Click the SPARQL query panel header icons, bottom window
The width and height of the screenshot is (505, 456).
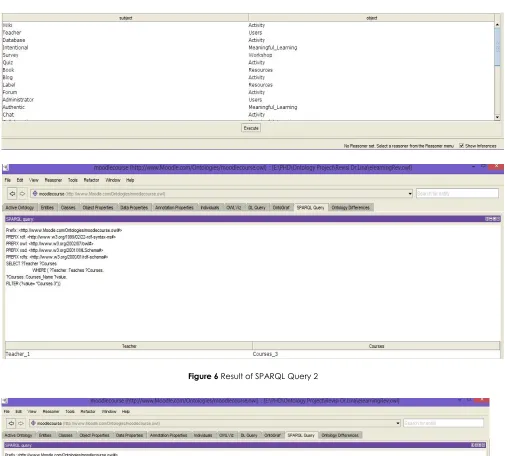[478, 445]
